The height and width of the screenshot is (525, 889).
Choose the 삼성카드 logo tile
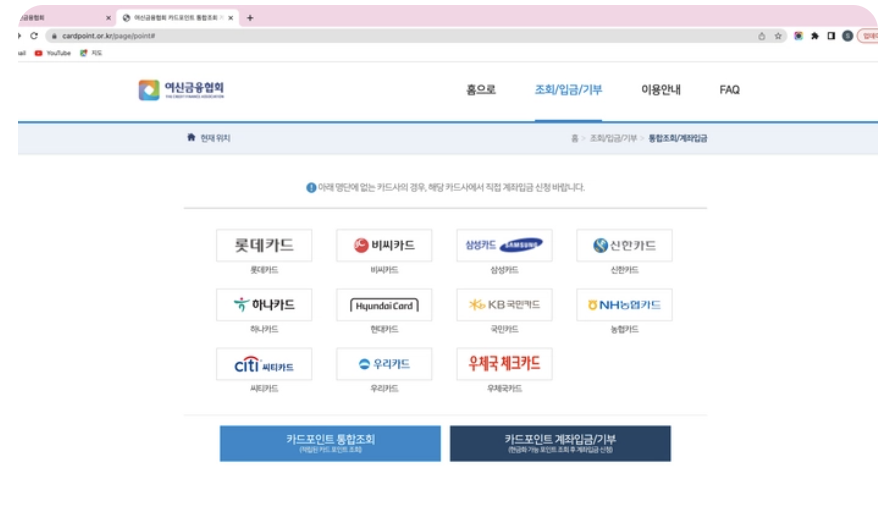click(504, 245)
